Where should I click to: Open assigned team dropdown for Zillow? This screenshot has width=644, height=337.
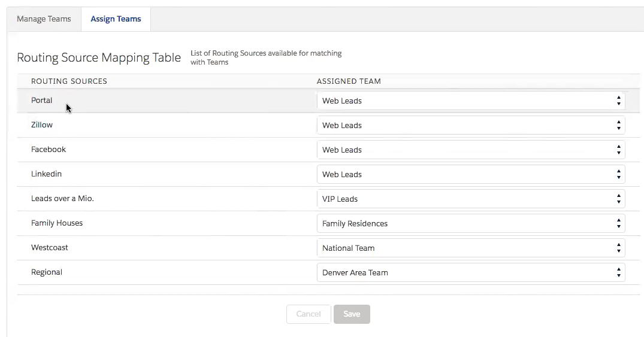(471, 125)
